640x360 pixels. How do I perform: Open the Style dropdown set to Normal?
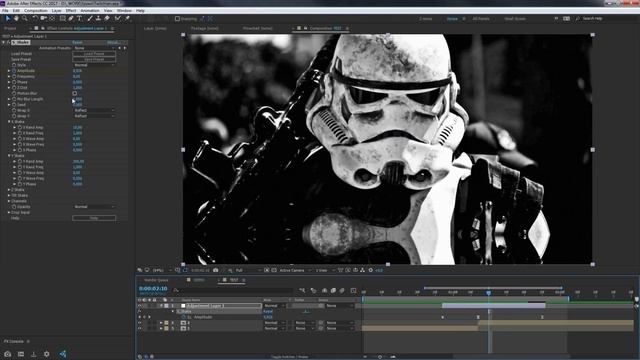point(94,65)
